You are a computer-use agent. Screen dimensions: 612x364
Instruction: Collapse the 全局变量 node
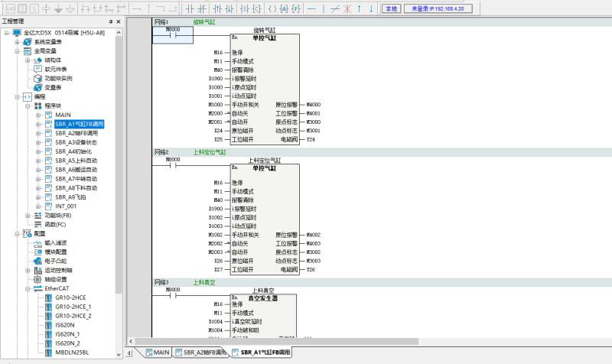click(17, 51)
